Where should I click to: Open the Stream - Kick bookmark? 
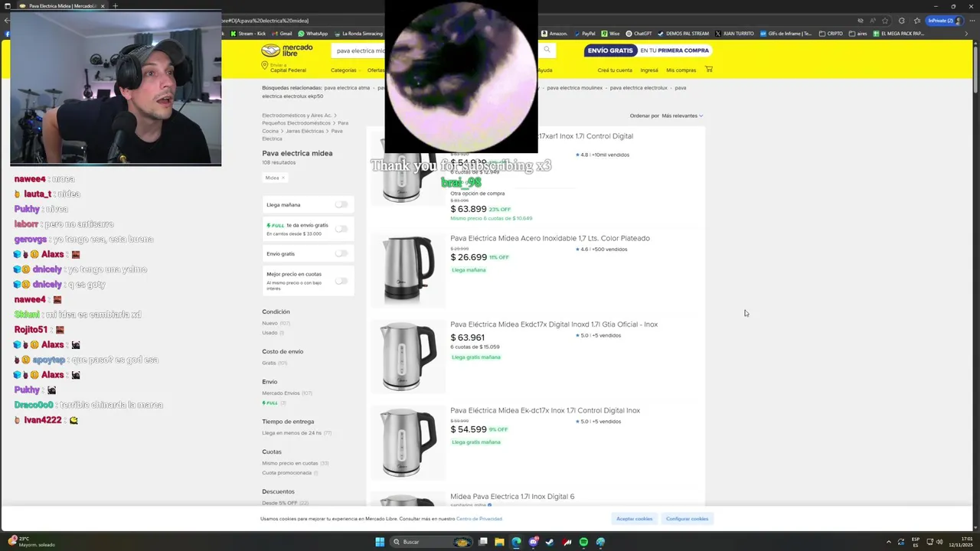[249, 34]
